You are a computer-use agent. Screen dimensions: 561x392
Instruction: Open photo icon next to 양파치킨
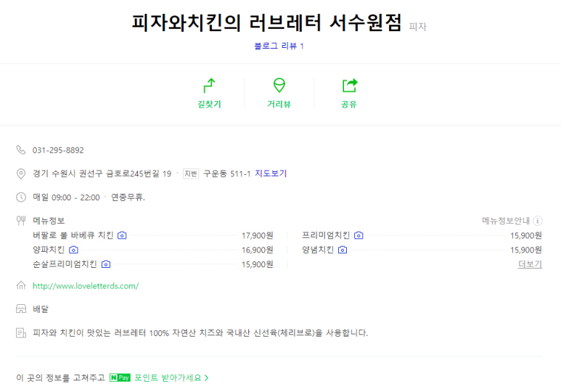tap(74, 250)
